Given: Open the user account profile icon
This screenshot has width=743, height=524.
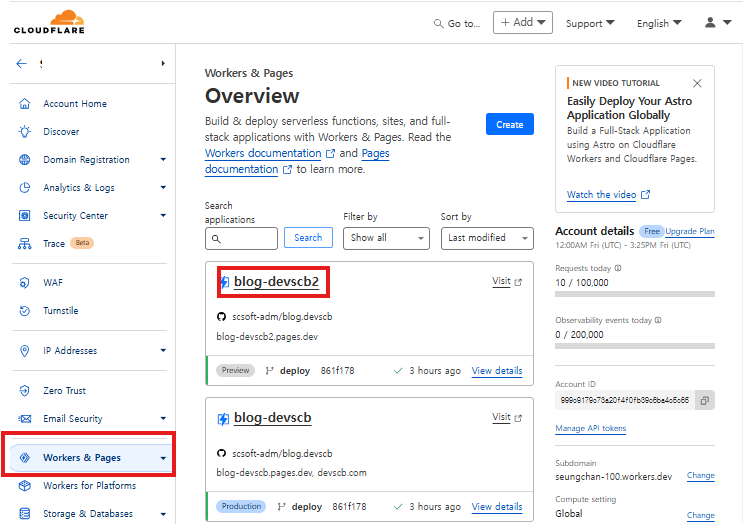Looking at the screenshot, I should tap(710, 22).
